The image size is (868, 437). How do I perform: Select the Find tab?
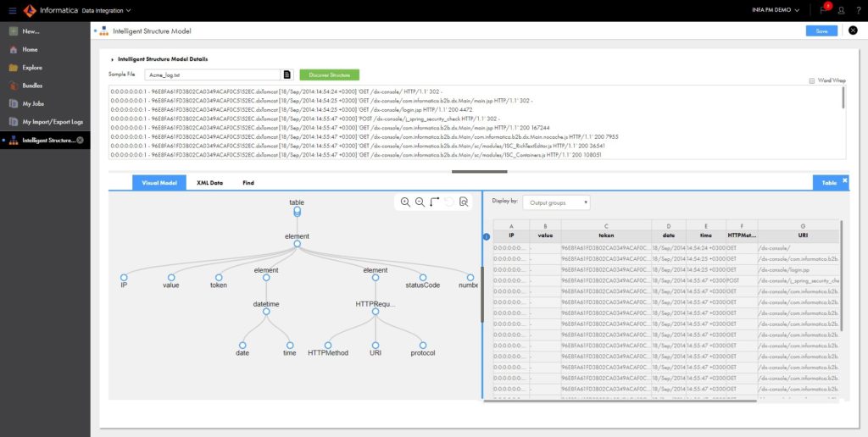click(x=248, y=182)
